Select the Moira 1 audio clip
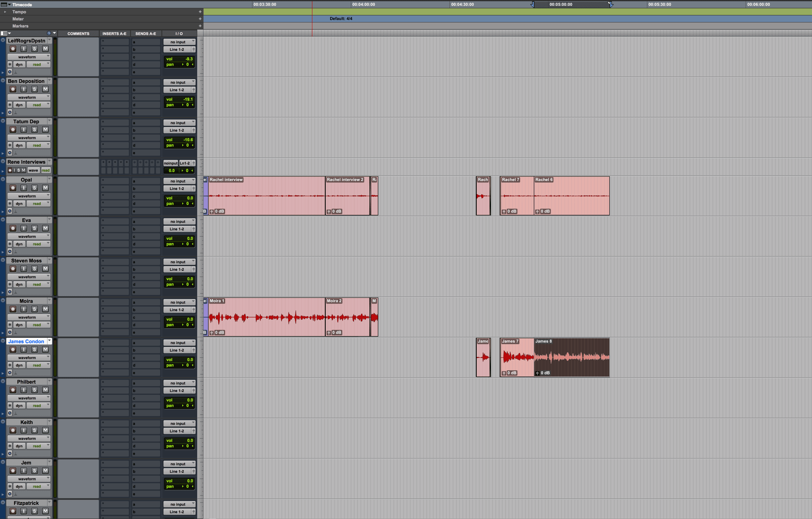Screen dimensions: 812x519 pos(267,317)
